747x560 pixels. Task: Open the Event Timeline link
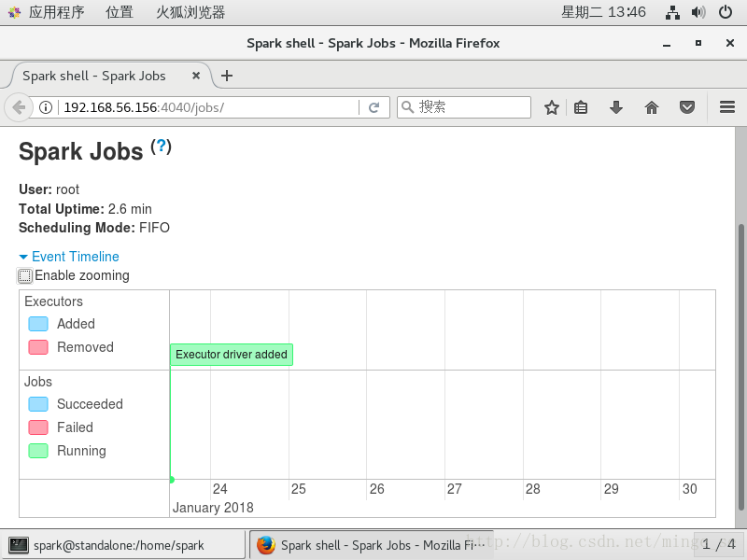coord(76,257)
